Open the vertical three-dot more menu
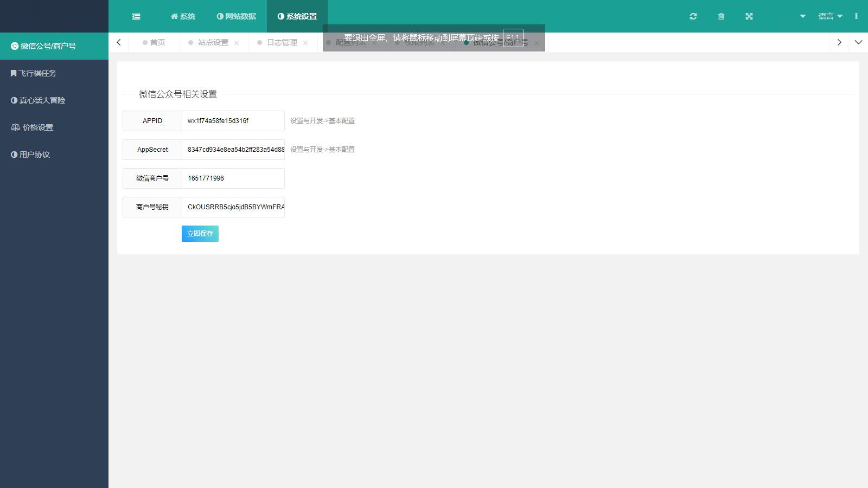This screenshot has width=868, height=488. [x=856, y=16]
